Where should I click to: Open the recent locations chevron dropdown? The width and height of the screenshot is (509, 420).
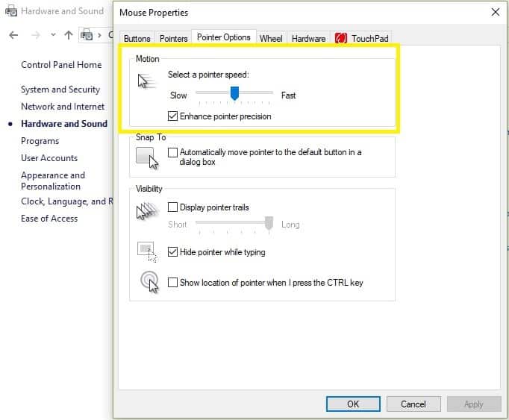[x=53, y=35]
